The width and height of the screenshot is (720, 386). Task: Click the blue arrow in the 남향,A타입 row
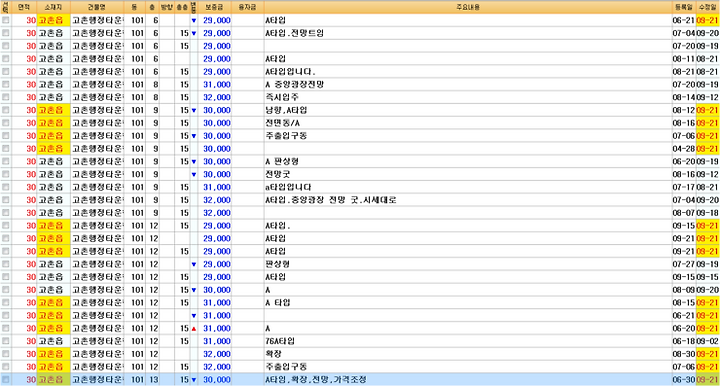coord(193,111)
